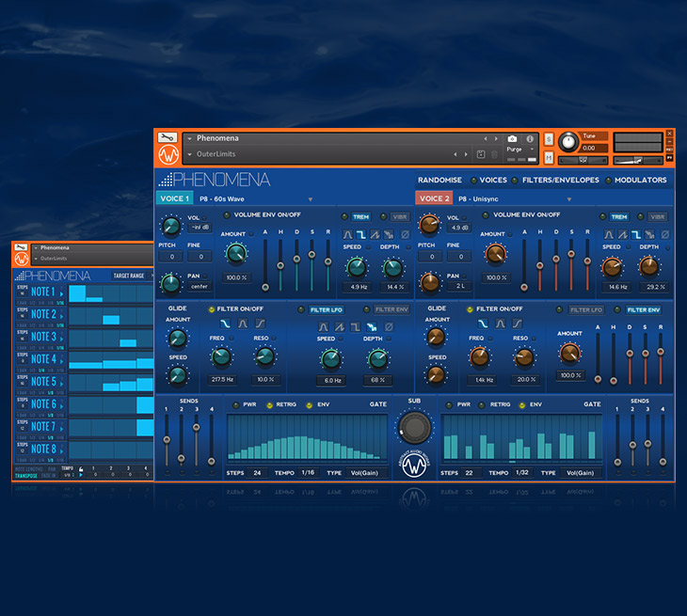Screen dimensions: 687x616
Task: Open Voice 2 gate TEMPO 1/32 selector
Action: (521, 472)
